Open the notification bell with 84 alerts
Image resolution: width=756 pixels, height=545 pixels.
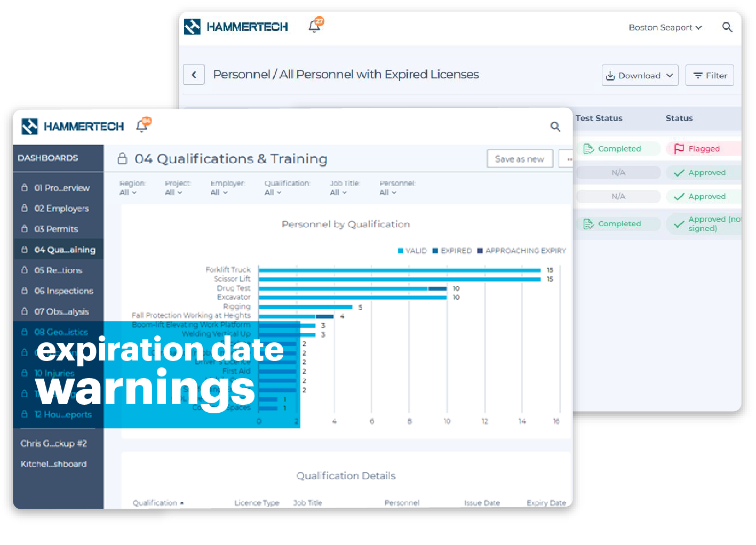point(142,126)
